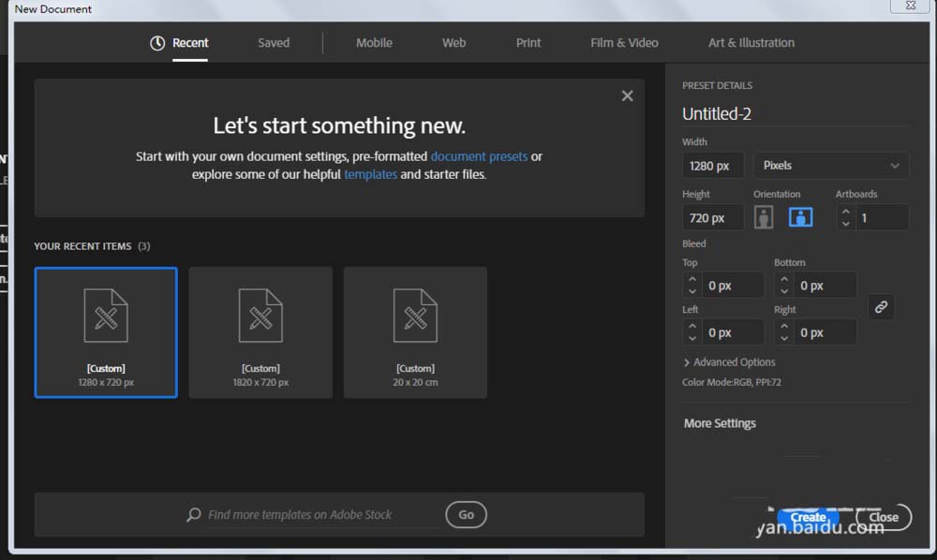Decrease Top bleed value
The height and width of the screenshot is (560, 937).
pyautogui.click(x=692, y=291)
